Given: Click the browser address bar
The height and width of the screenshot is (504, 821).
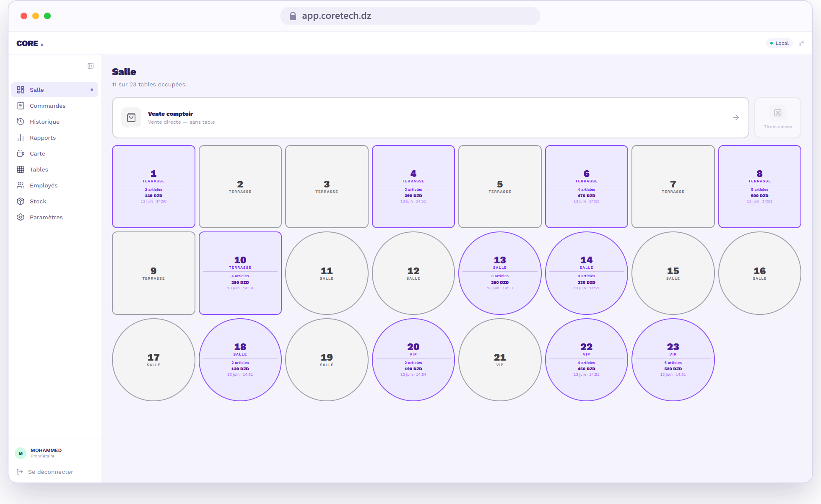Looking at the screenshot, I should coord(410,16).
